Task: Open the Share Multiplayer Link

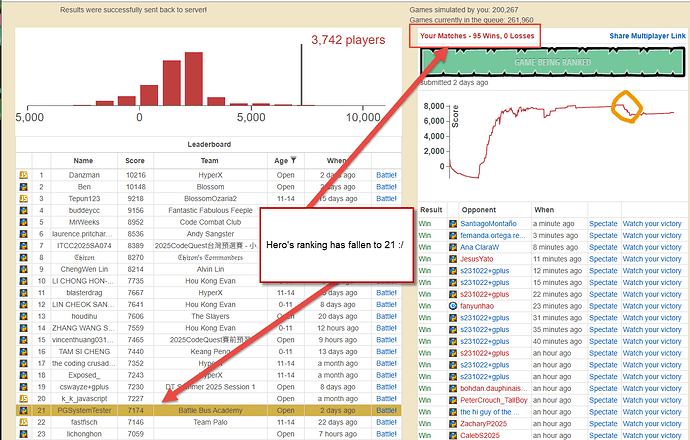Action: pyautogui.click(x=647, y=36)
